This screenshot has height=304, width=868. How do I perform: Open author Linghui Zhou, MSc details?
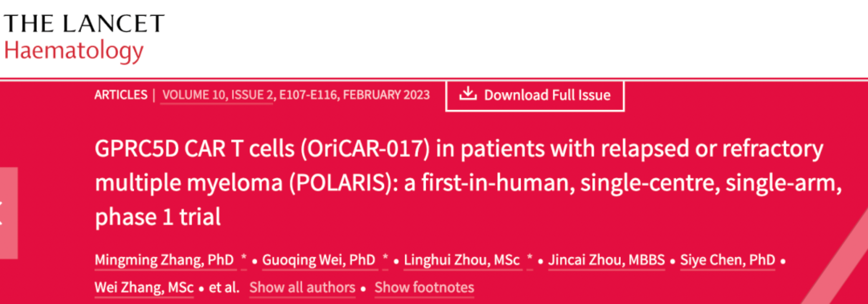(x=462, y=260)
